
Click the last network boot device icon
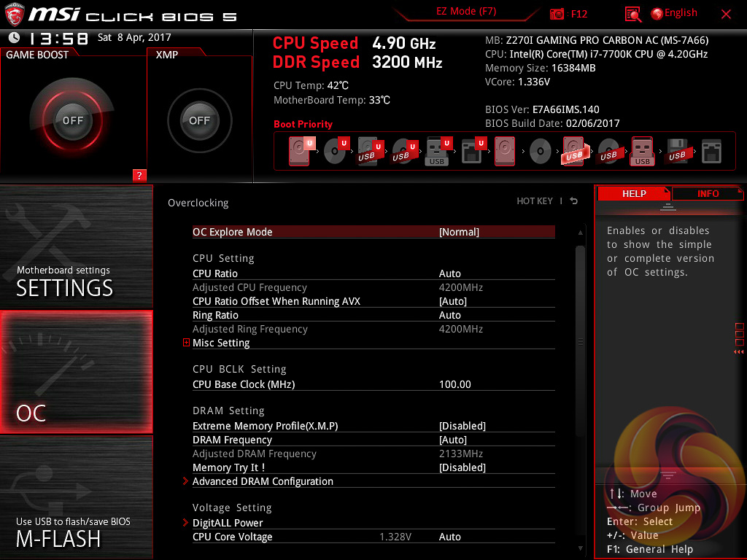711,152
